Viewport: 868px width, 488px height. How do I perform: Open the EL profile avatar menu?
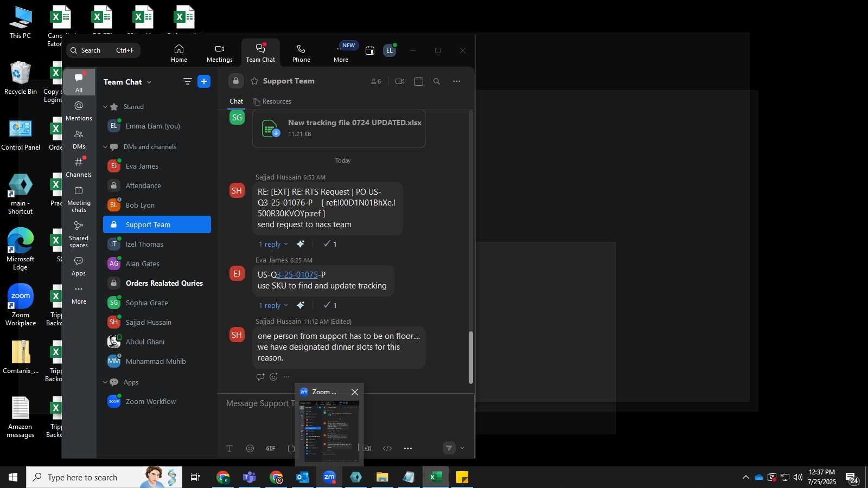(390, 50)
